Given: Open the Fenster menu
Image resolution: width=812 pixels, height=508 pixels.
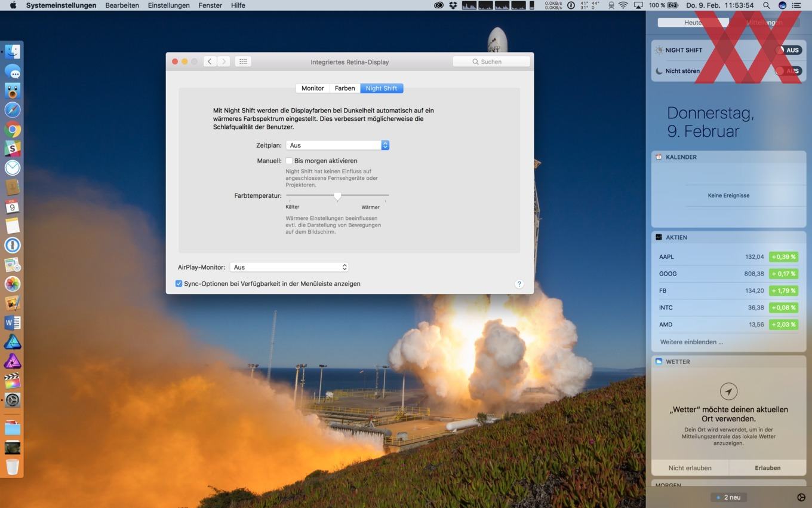Looking at the screenshot, I should (210, 5).
